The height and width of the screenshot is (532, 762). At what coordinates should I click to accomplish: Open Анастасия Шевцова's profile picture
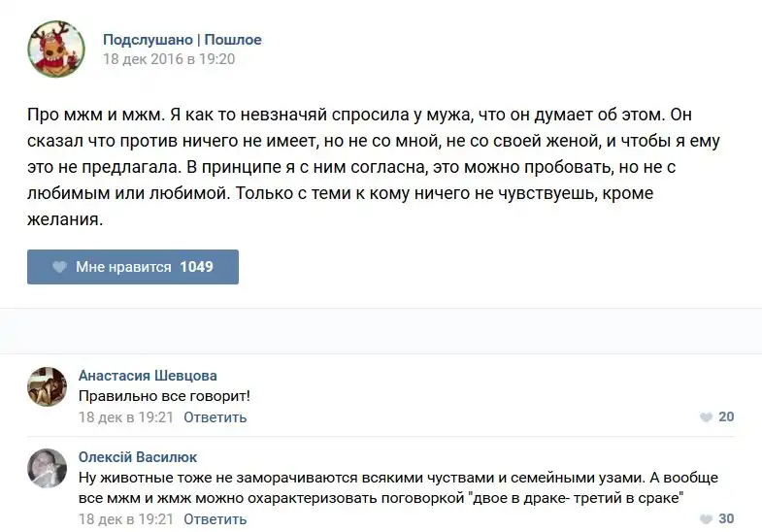point(48,385)
